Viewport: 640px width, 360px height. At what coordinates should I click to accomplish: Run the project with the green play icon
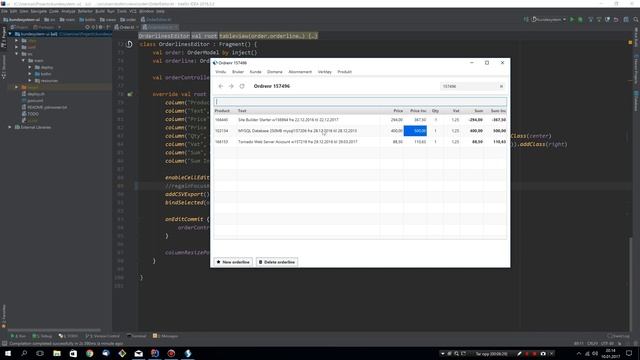click(572, 19)
